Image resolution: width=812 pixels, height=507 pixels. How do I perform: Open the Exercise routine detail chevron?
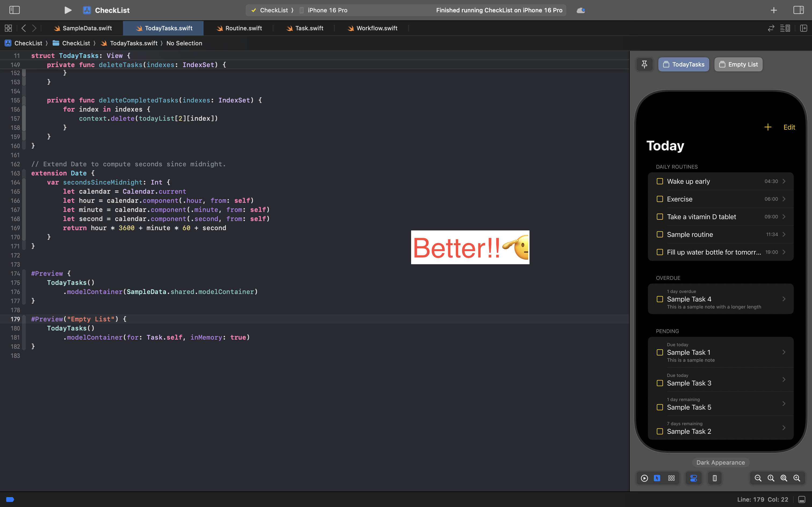click(784, 199)
